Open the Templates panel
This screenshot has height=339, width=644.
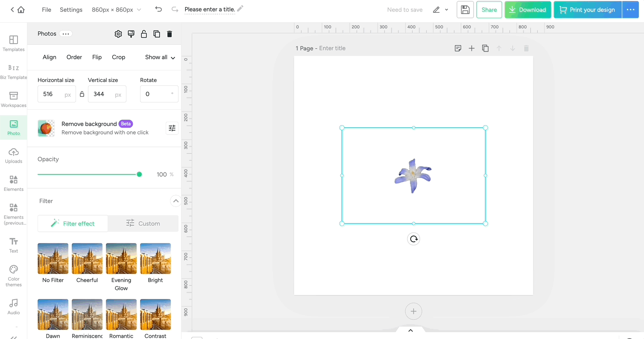coord(13,43)
